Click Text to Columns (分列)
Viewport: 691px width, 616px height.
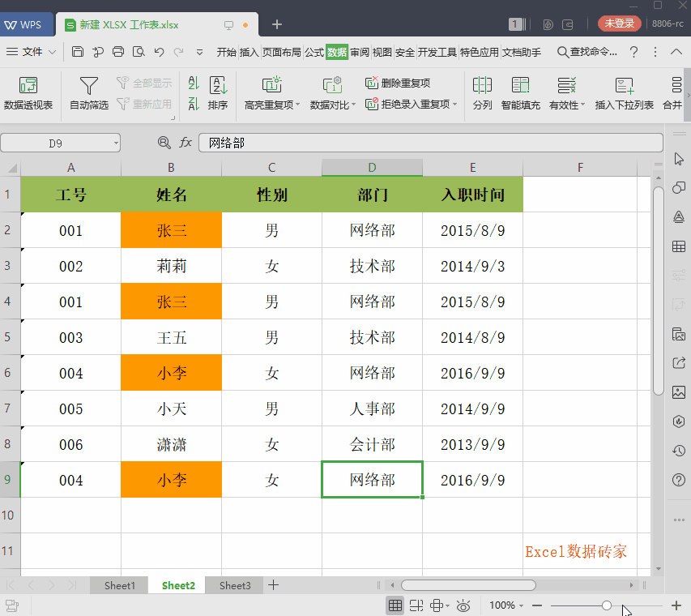482,93
